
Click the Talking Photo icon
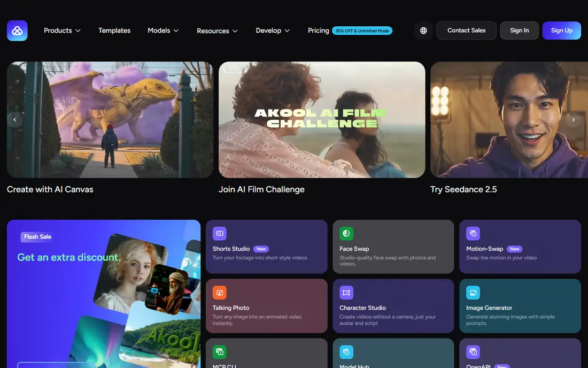click(x=219, y=293)
